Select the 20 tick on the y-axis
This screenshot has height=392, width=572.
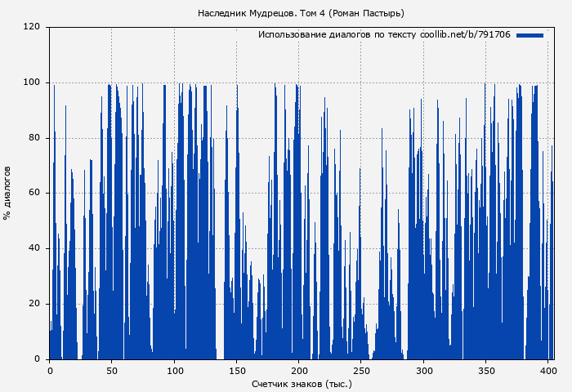[34, 304]
